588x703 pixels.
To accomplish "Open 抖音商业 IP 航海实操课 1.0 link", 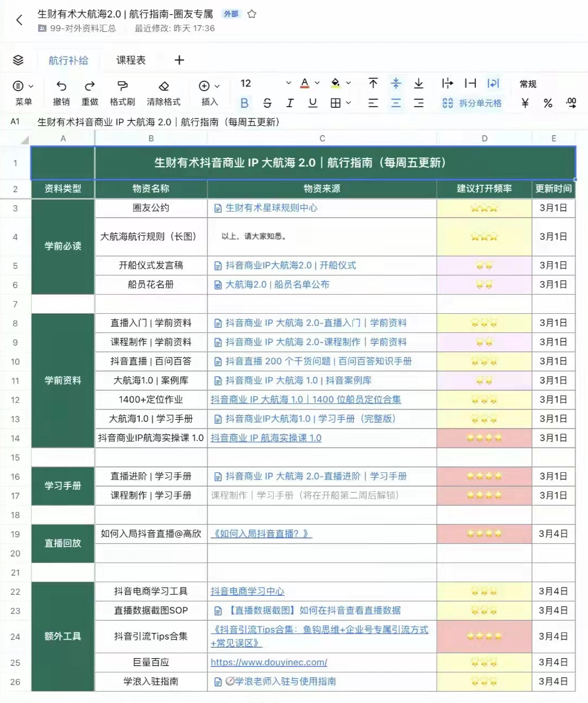I will coord(266,438).
